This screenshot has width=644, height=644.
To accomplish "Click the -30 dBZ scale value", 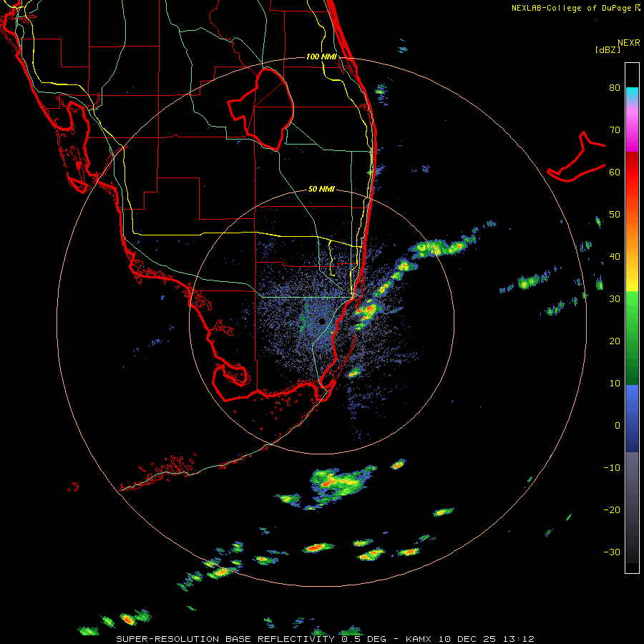I will [x=612, y=552].
